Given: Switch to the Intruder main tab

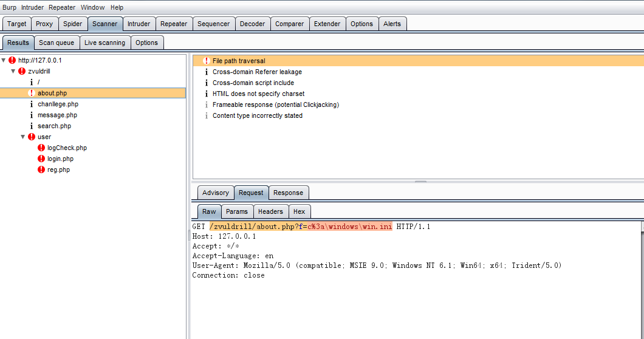Looking at the screenshot, I should (x=139, y=24).
